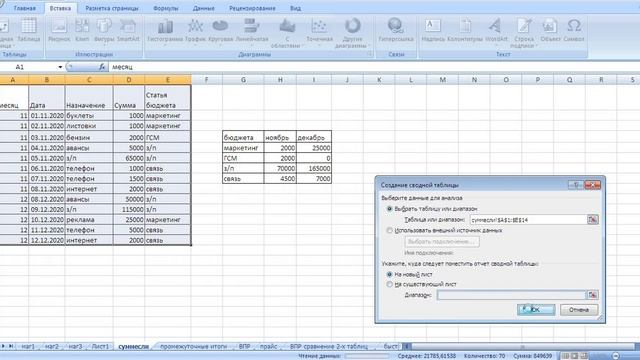Insert a Надпись text box
The height and width of the screenshot is (360, 640).
point(433,31)
